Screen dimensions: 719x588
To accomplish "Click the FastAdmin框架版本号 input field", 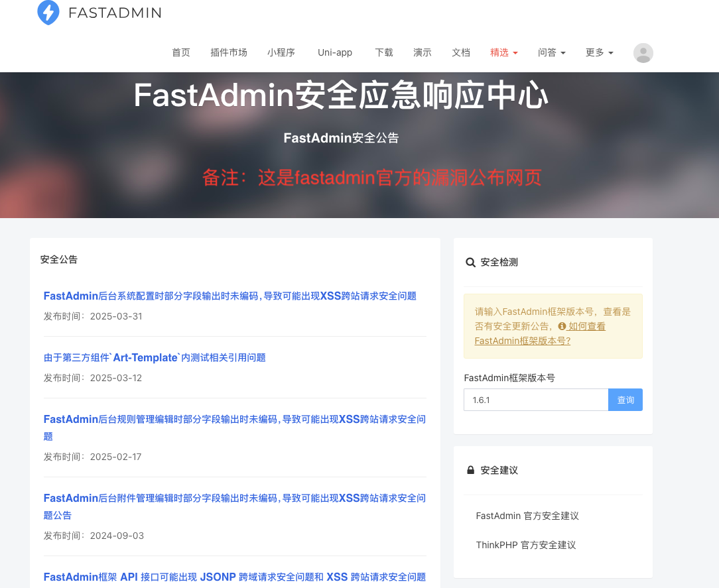I will click(535, 400).
